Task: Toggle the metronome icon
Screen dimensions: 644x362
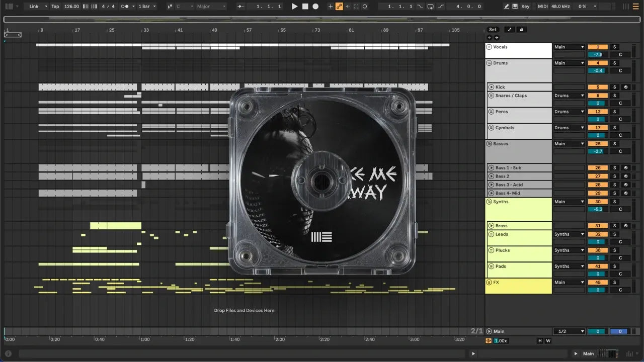Action: (x=126, y=7)
